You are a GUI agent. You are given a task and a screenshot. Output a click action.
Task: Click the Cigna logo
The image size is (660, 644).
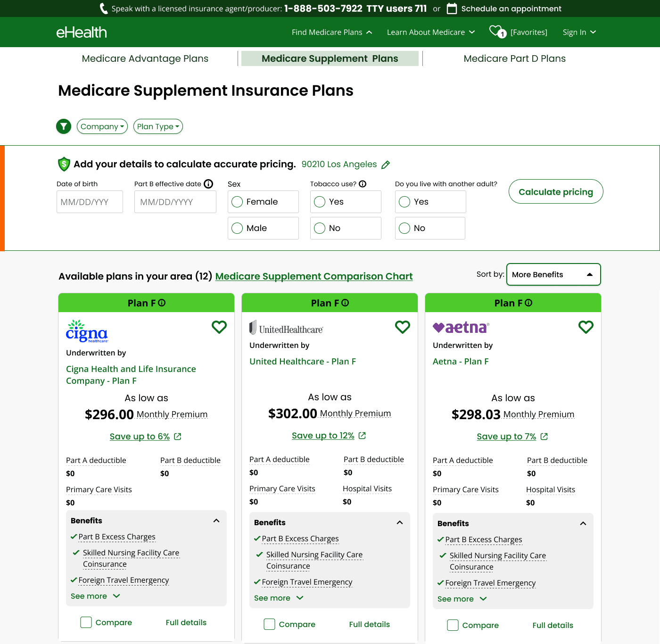point(87,331)
